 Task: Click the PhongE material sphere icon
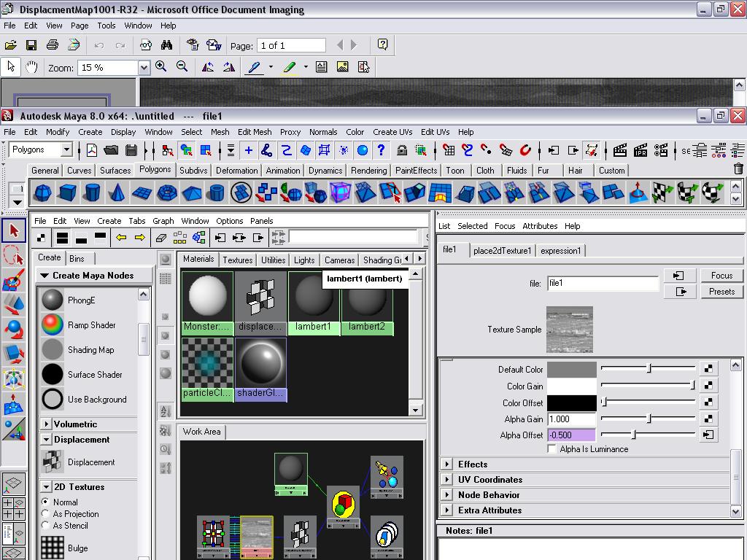[53, 300]
